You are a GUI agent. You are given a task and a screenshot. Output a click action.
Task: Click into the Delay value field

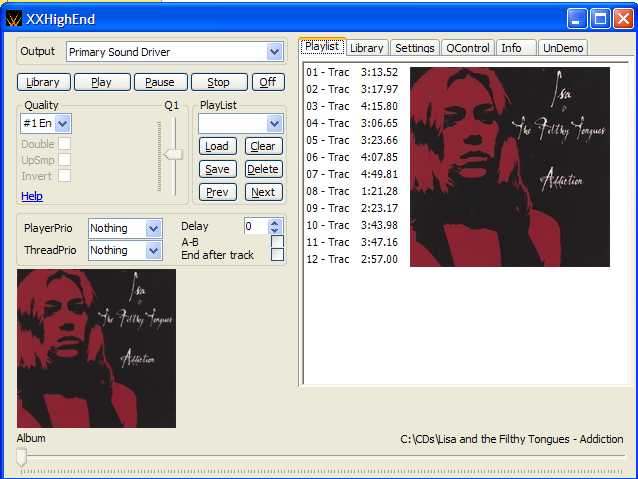(x=256, y=226)
